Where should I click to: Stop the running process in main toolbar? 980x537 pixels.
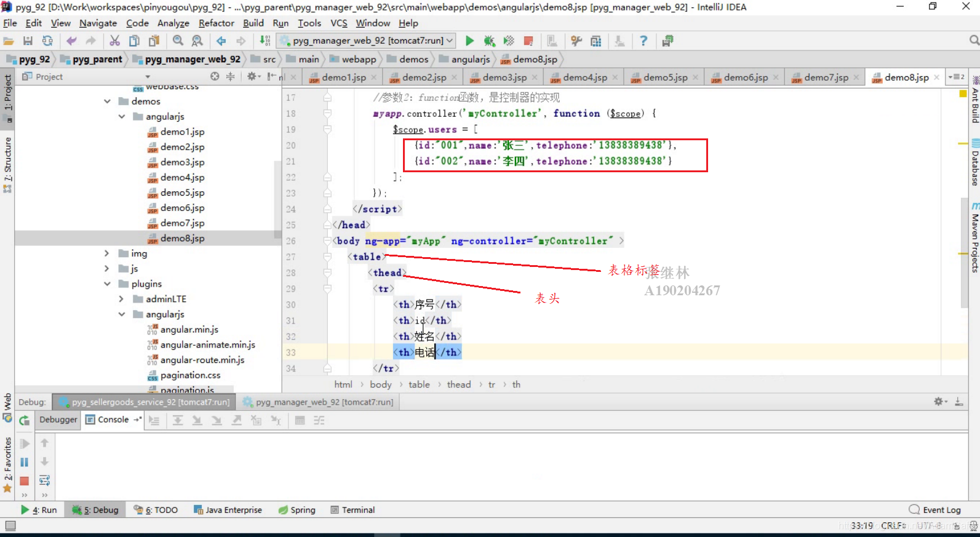point(528,41)
